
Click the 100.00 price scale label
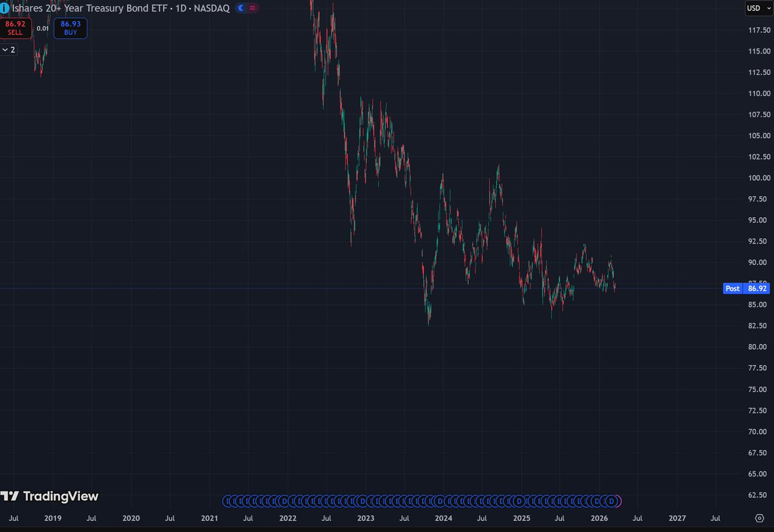click(759, 178)
